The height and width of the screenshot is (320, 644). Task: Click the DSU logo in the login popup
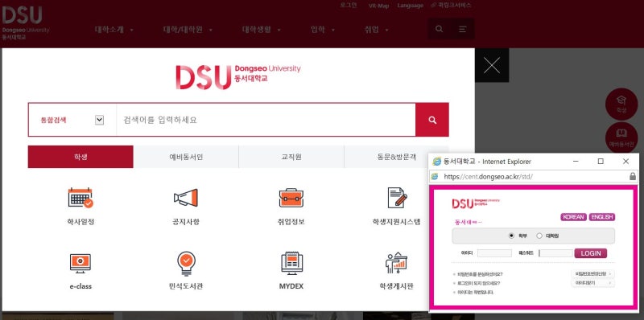click(x=476, y=203)
